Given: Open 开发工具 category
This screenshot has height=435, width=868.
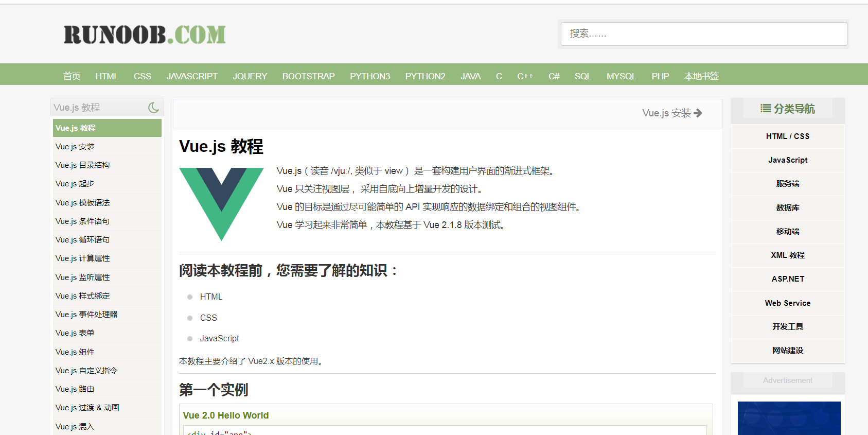Looking at the screenshot, I should (788, 327).
